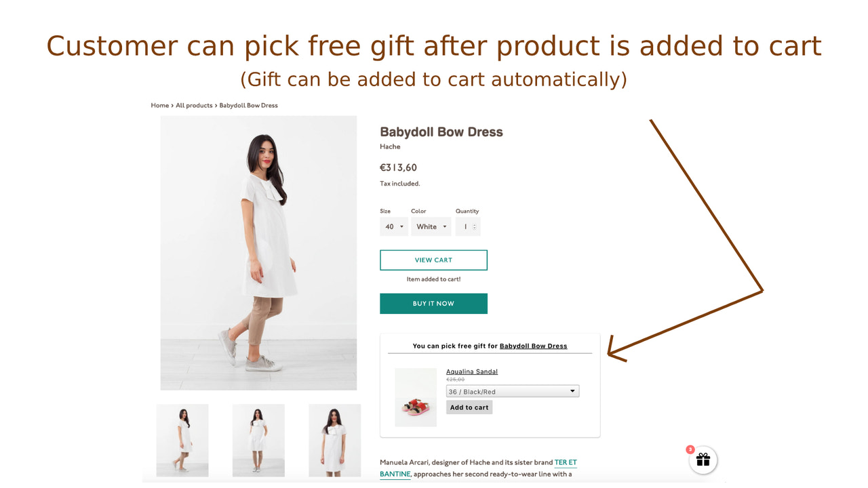This screenshot has width=868, height=488.
Task: Select the first dress thumbnail
Action: pos(182,441)
